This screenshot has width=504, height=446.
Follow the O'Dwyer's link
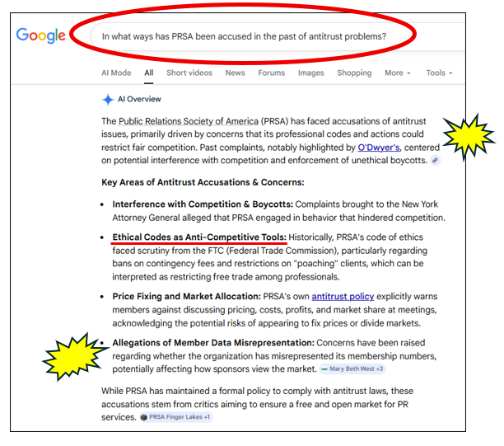pos(380,148)
